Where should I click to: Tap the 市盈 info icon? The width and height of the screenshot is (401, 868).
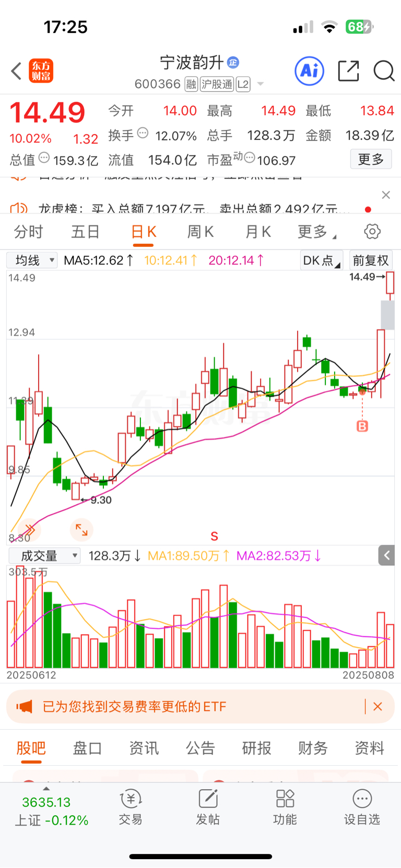pyautogui.click(x=250, y=157)
